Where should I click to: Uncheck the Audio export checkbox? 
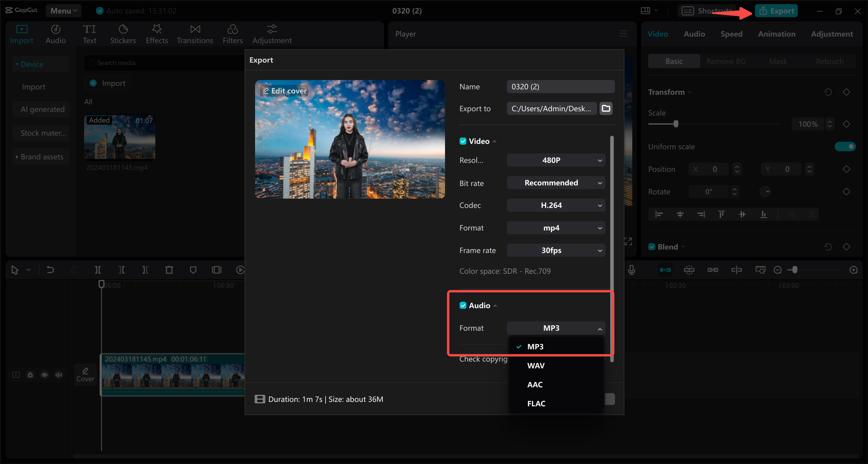[x=463, y=305]
